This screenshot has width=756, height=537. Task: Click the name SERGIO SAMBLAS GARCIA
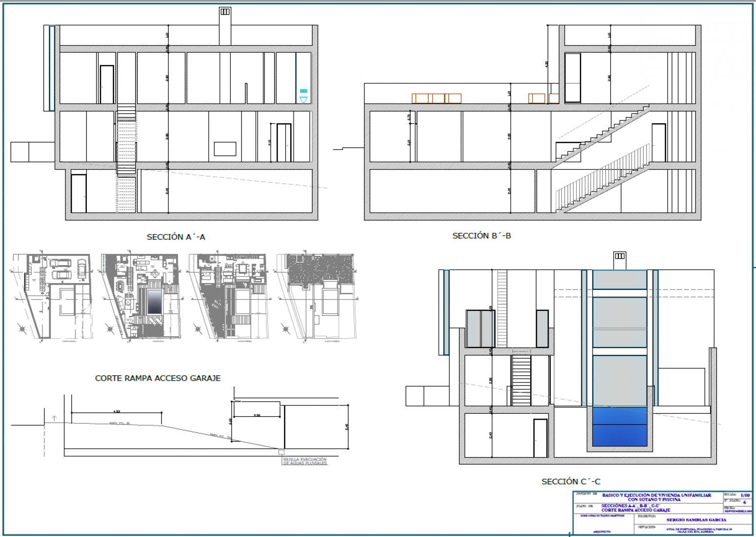coord(696,520)
